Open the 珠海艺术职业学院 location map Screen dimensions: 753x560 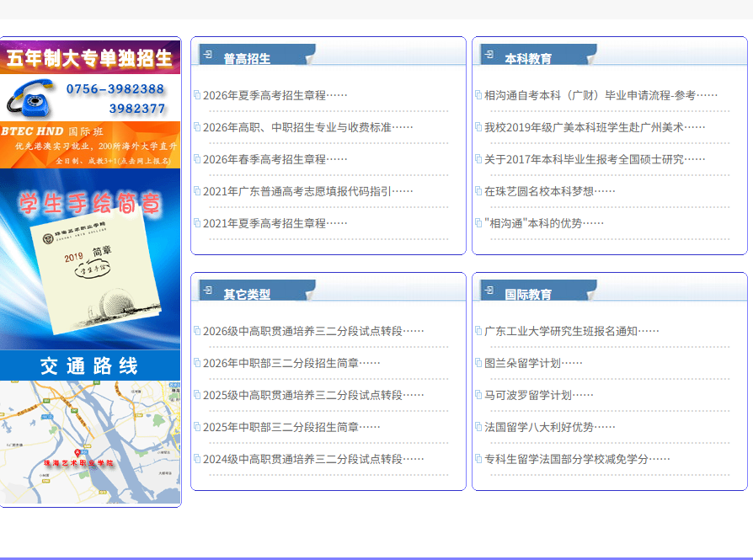pyautogui.click(x=90, y=442)
